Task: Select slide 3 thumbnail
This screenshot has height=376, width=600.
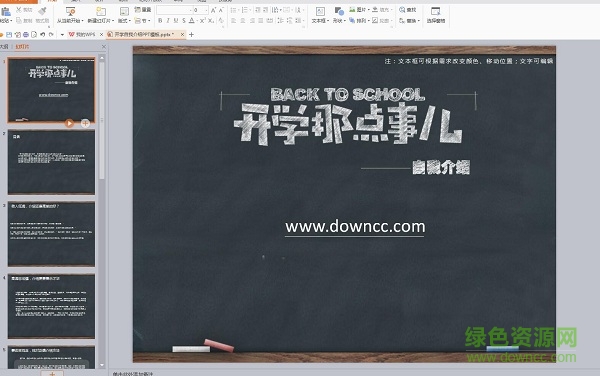Action: 51,234
